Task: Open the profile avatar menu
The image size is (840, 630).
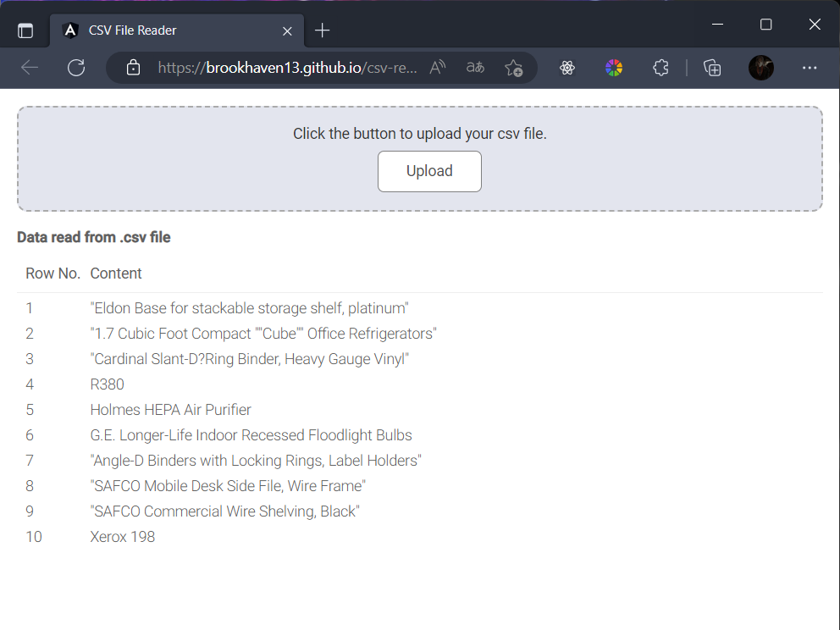Action: click(x=761, y=68)
